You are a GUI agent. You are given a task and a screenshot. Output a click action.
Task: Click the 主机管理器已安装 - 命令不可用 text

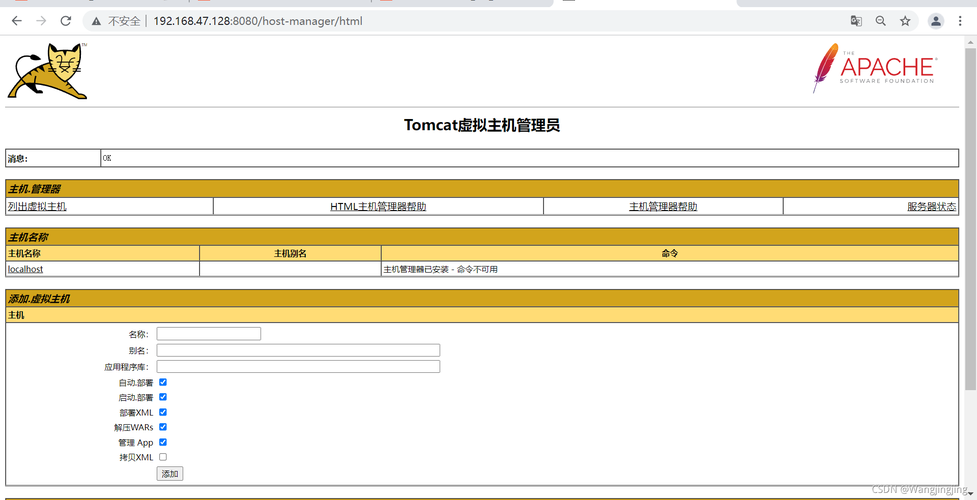[441, 269]
